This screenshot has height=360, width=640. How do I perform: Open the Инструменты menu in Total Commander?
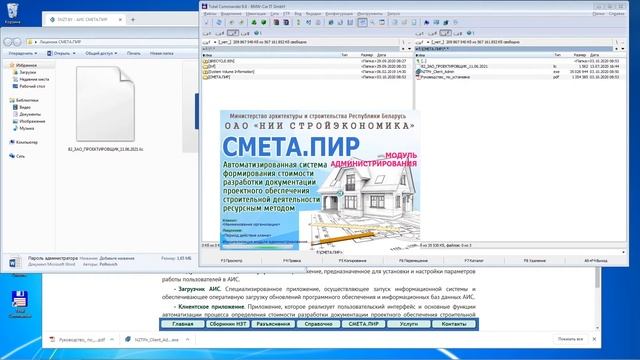(x=370, y=14)
